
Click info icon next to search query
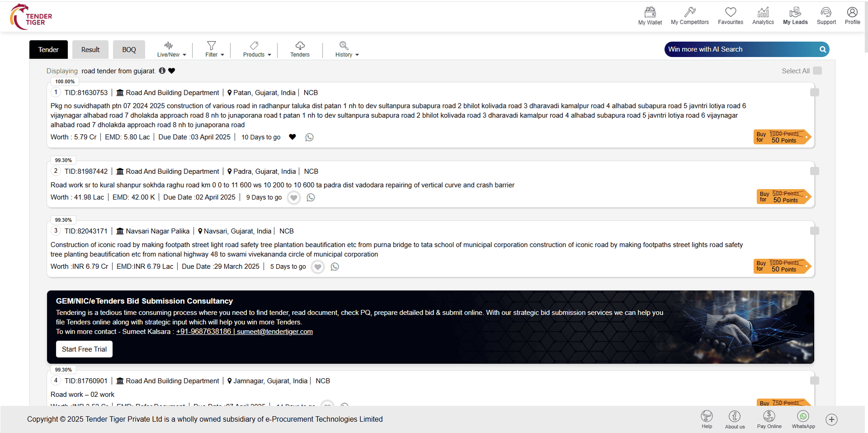162,71
